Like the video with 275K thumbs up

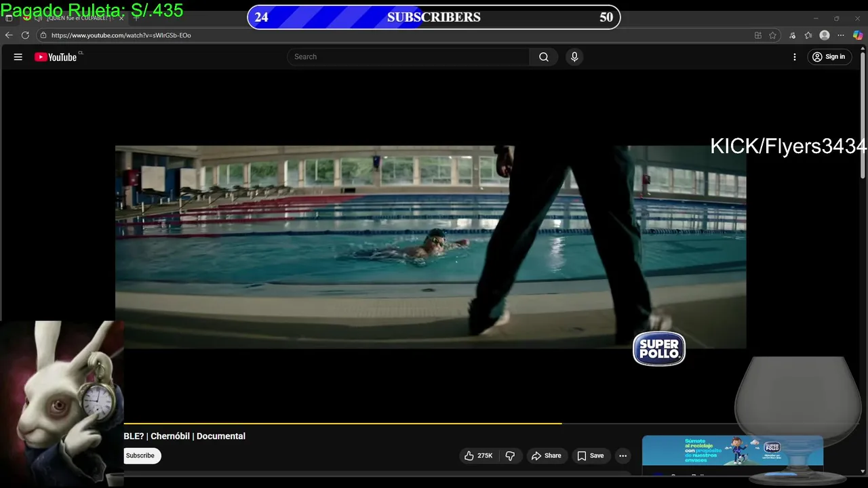pyautogui.click(x=479, y=456)
